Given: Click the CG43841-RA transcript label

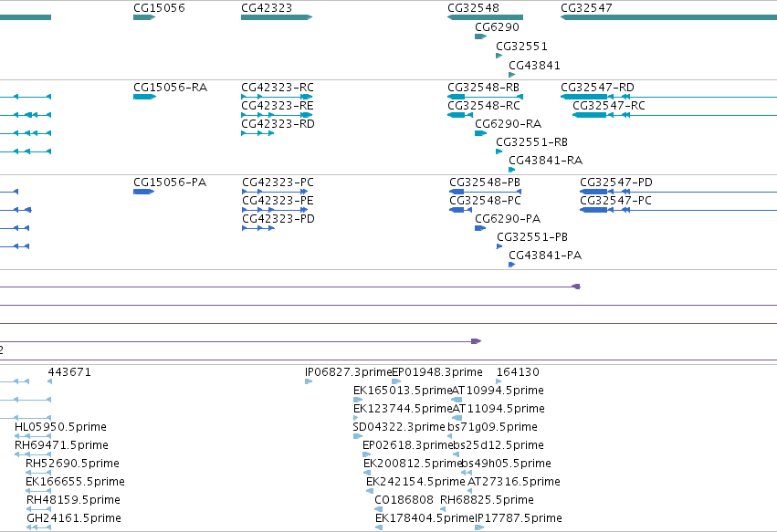Looking at the screenshot, I should (546, 161).
